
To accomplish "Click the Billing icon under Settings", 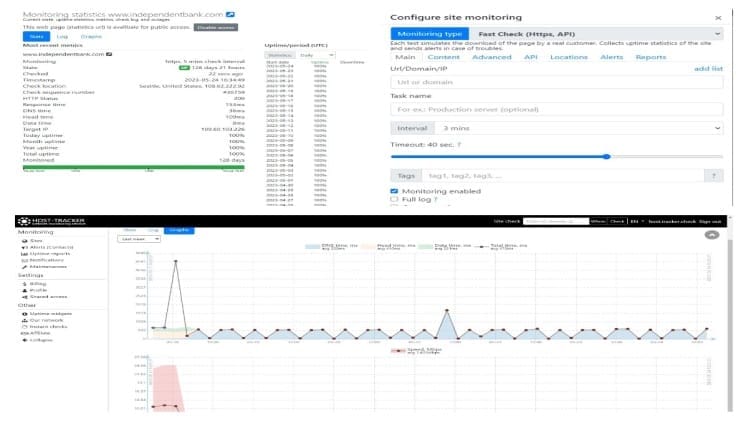I will coord(24,284).
